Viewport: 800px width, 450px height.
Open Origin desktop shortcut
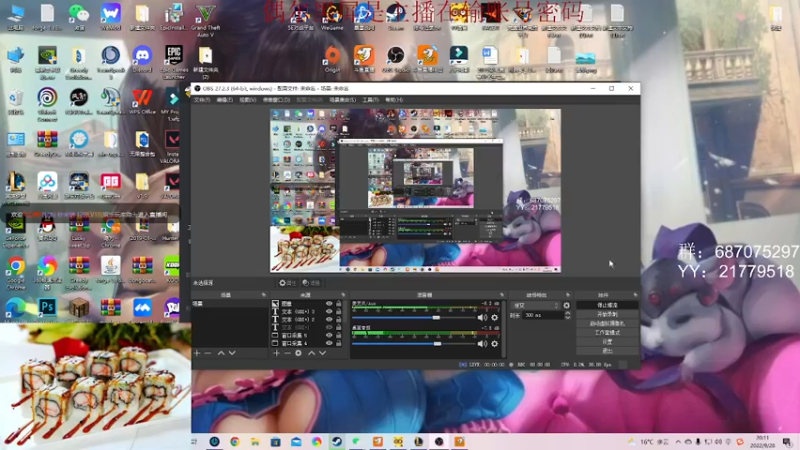tap(333, 59)
